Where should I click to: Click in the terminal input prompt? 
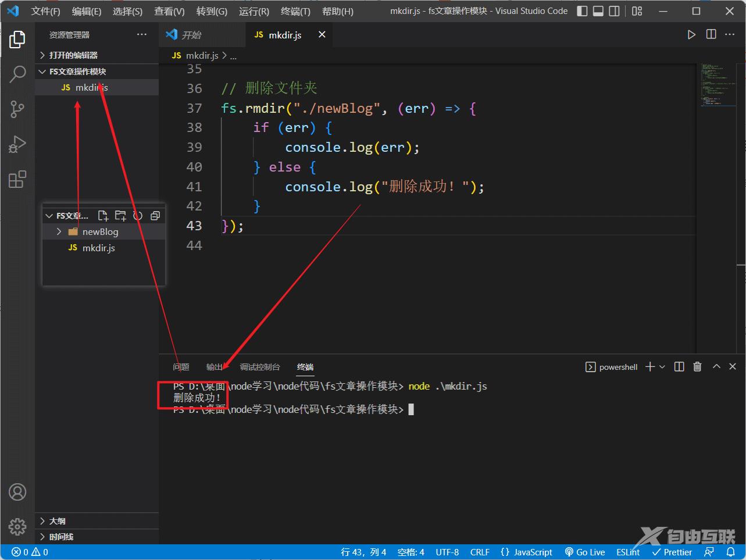pos(411,409)
